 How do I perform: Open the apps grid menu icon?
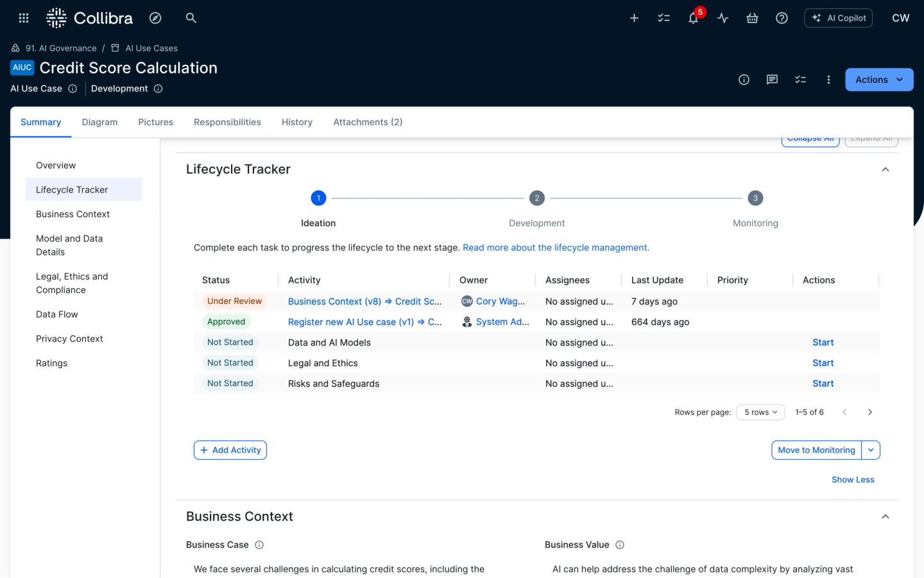click(24, 18)
